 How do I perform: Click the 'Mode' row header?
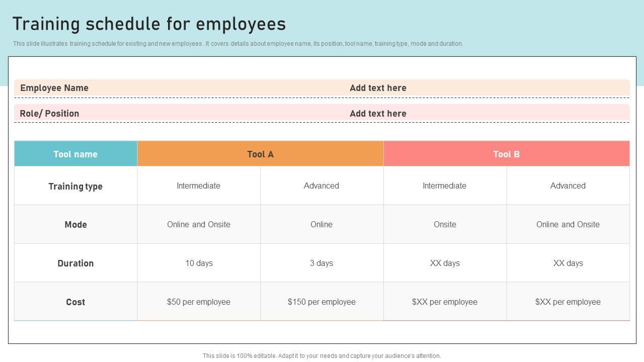[x=75, y=225]
